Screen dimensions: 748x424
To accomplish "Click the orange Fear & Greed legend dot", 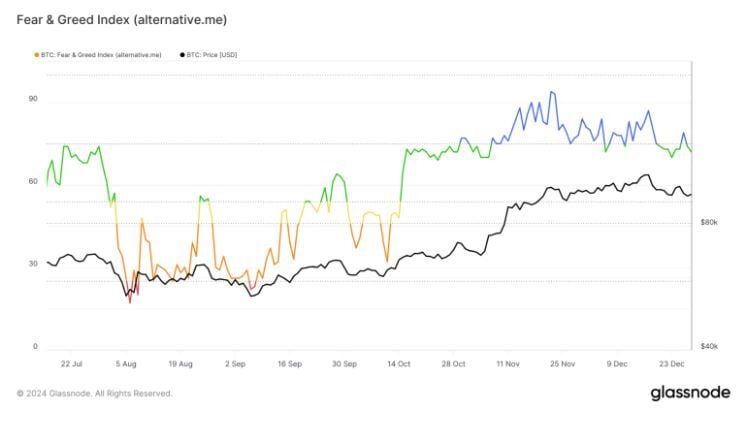I will click(37, 54).
